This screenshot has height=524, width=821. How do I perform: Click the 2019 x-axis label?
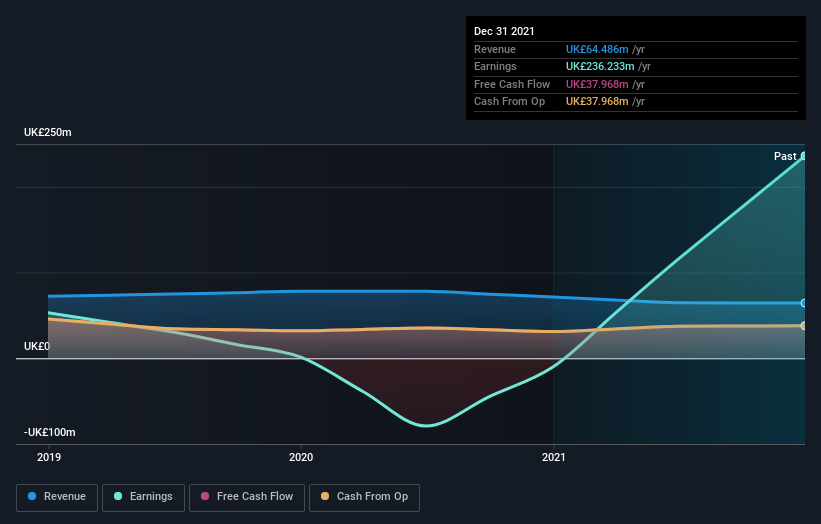coord(49,457)
